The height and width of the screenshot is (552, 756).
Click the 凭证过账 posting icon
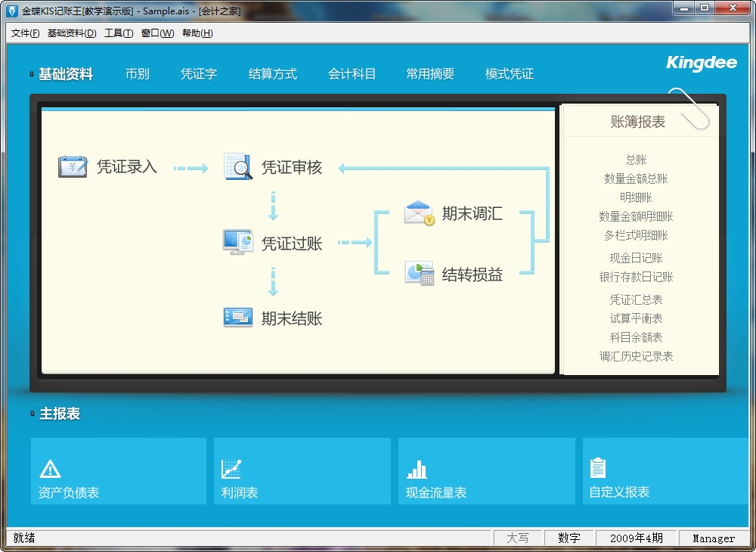pos(237,242)
